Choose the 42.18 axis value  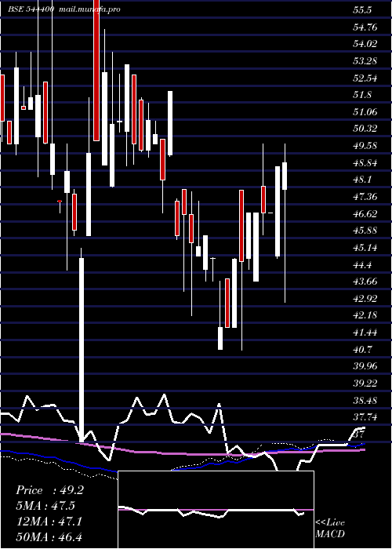pos(365,315)
